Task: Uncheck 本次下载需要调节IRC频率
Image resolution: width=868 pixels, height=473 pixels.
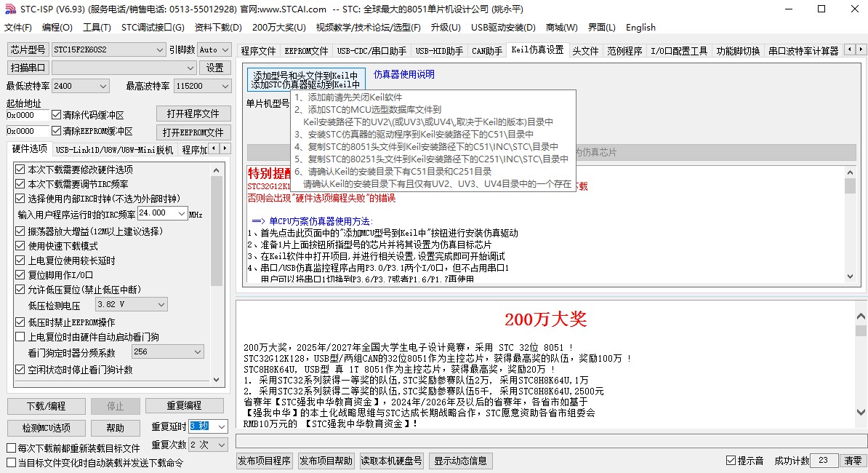Action: [x=20, y=184]
